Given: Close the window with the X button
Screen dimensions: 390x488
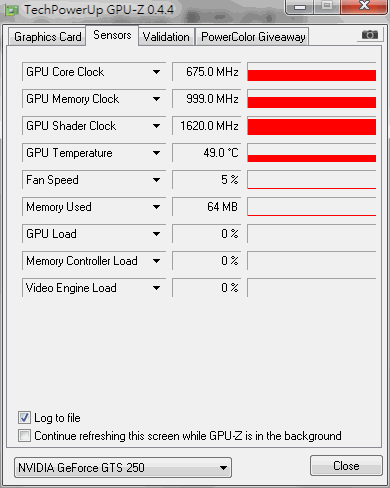Looking at the screenshot, I should tap(364, 6).
